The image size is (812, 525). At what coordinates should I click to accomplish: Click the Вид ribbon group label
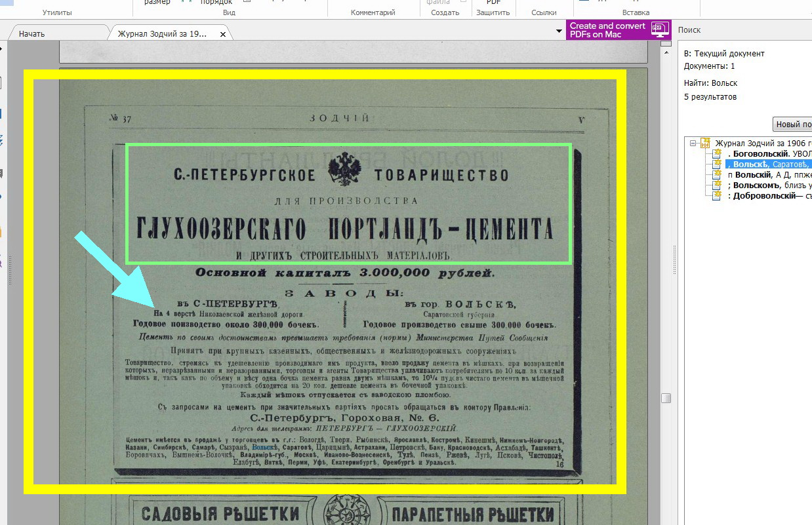point(229,12)
